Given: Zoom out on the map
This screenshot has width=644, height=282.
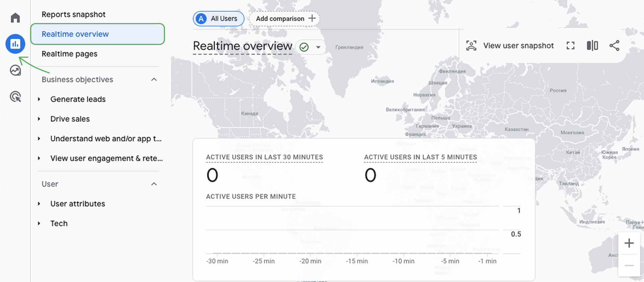Looking at the screenshot, I should coord(629,266).
